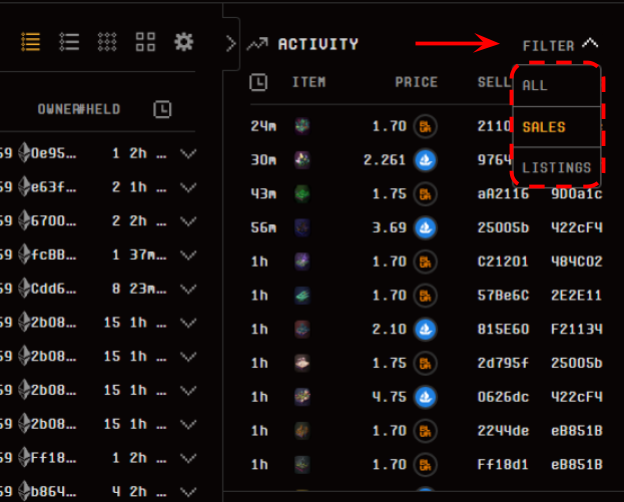Click the 4.75 price value

click(389, 397)
